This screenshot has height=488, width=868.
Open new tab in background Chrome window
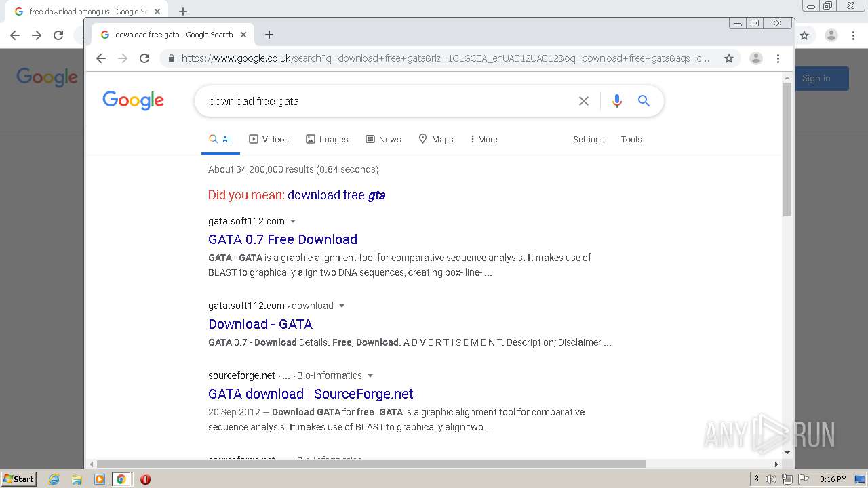[183, 12]
